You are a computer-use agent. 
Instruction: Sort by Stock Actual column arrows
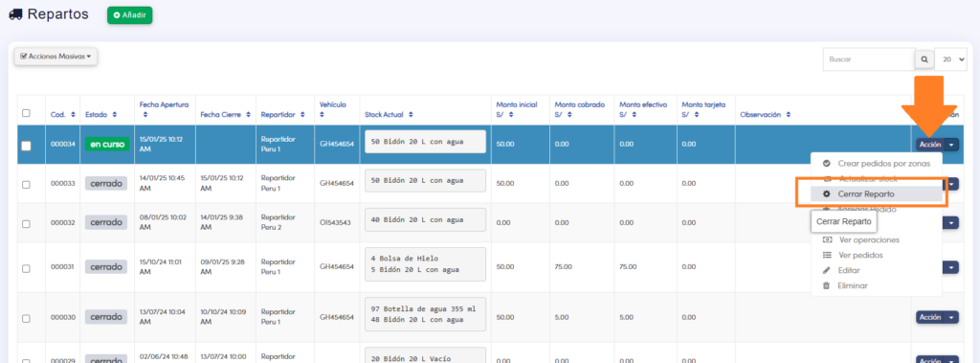click(410, 115)
